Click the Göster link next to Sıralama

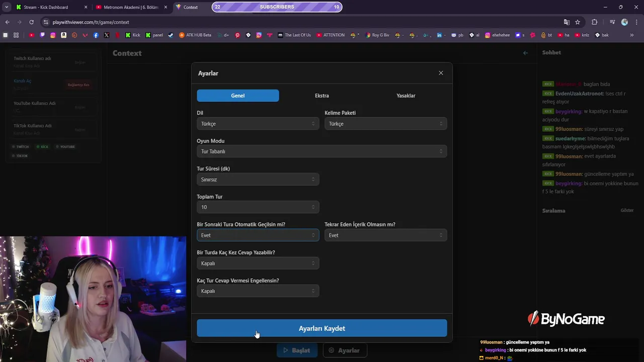(627, 210)
